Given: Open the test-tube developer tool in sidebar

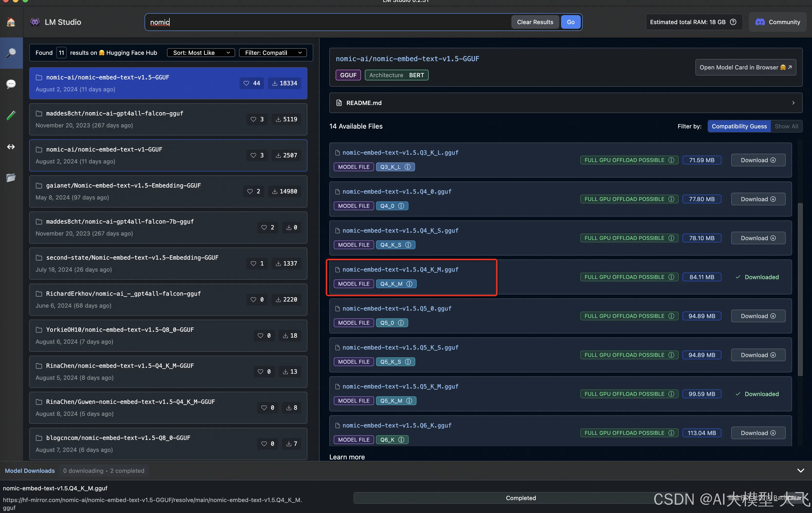Looking at the screenshot, I should (11, 115).
